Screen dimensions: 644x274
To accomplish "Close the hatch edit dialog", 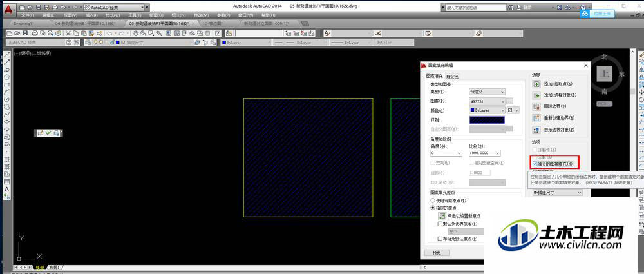I will point(585,65).
